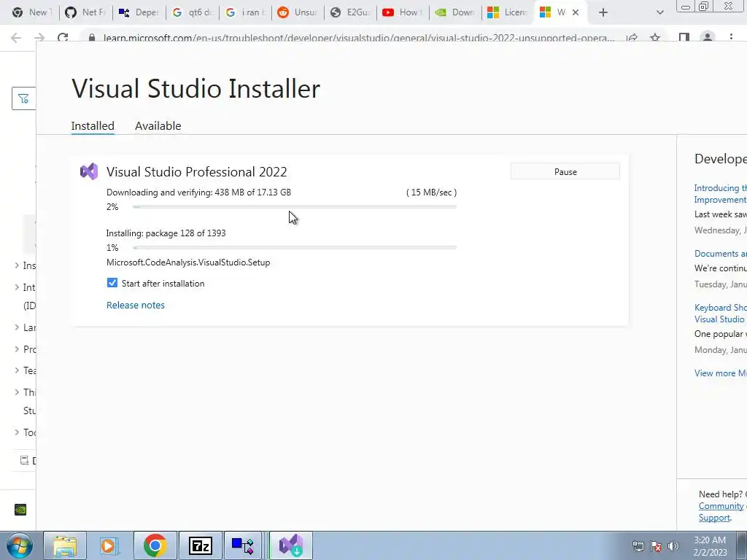Viewport: 747px width, 560px height.
Task: Open the Support help link
Action: click(x=714, y=518)
